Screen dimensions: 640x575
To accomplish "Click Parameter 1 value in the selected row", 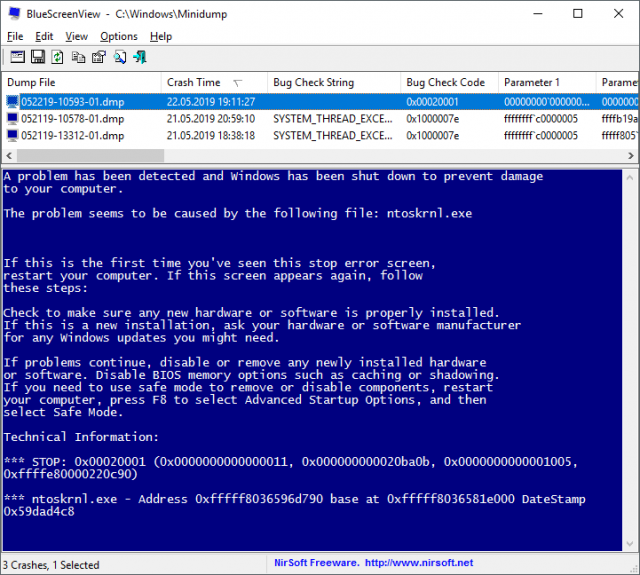I will pos(547,102).
